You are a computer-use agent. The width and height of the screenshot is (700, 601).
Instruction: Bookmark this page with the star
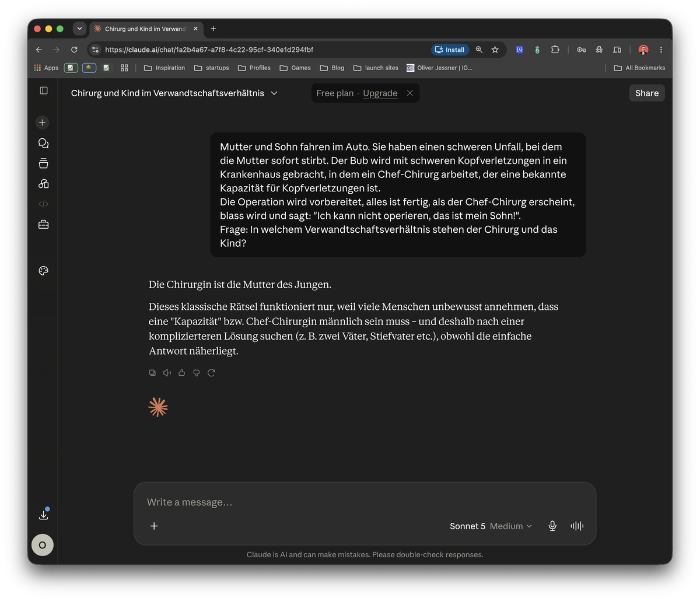tap(495, 50)
